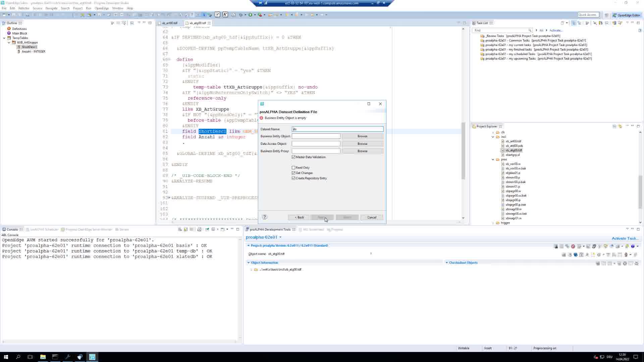Image resolution: width=644 pixels, height=362 pixels.
Task: Click the red stop-circle icon in proALPHA Development Tools
Action: [x=573, y=246]
